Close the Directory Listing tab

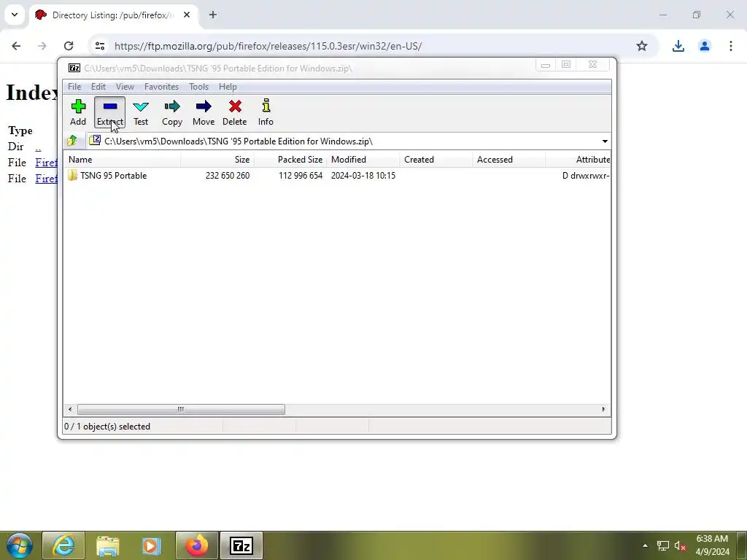(187, 15)
